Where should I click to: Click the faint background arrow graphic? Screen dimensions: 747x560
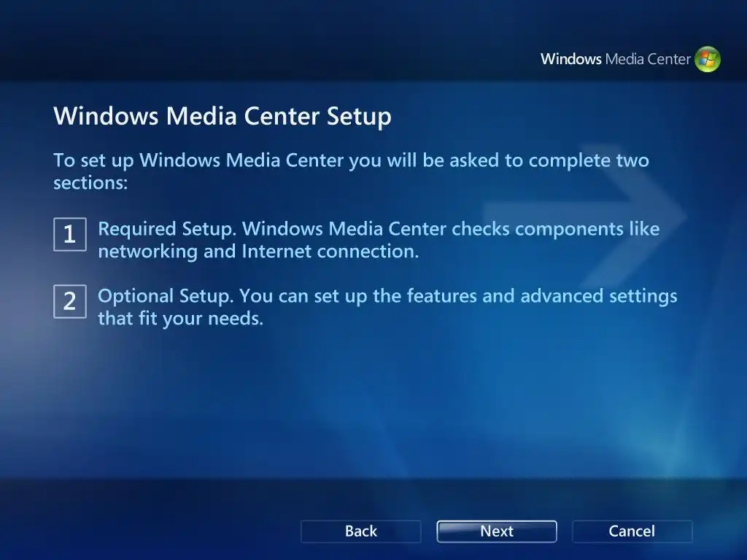click(x=586, y=214)
